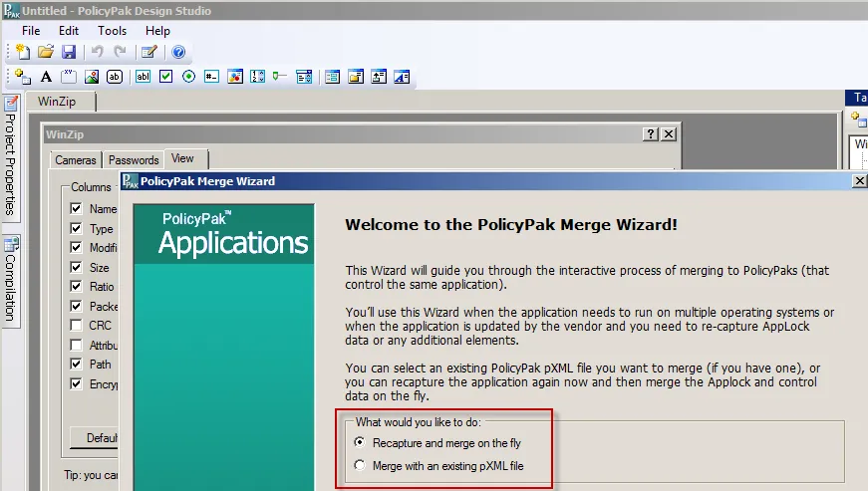Close the PolicyPak Merge Wizard

(859, 181)
